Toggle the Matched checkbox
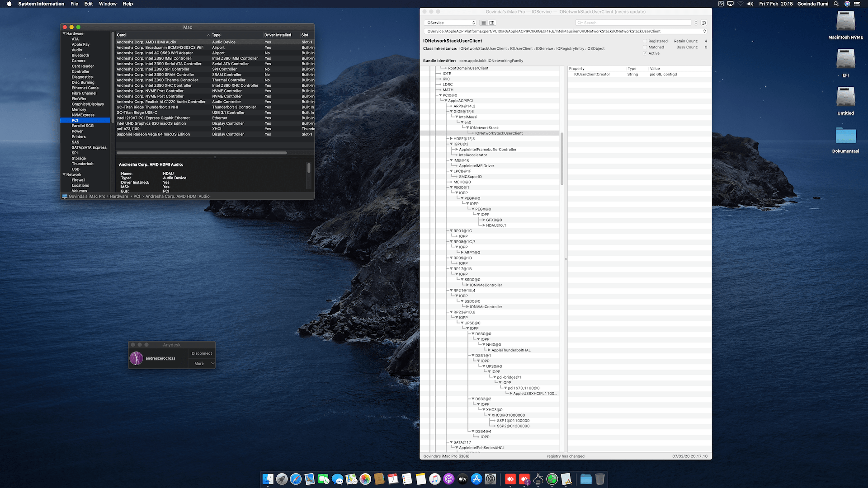The height and width of the screenshot is (488, 868). click(645, 47)
